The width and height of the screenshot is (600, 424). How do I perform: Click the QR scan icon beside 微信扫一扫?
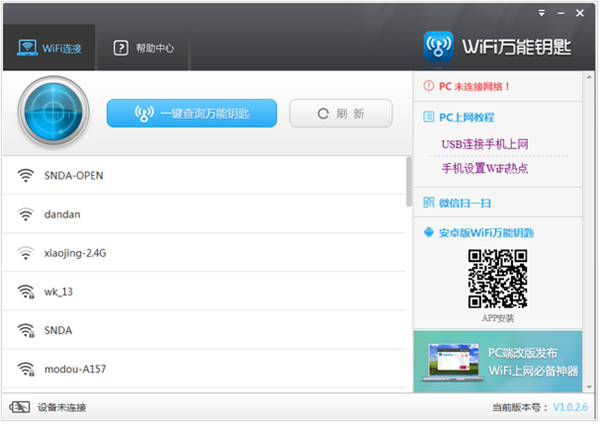pos(429,202)
